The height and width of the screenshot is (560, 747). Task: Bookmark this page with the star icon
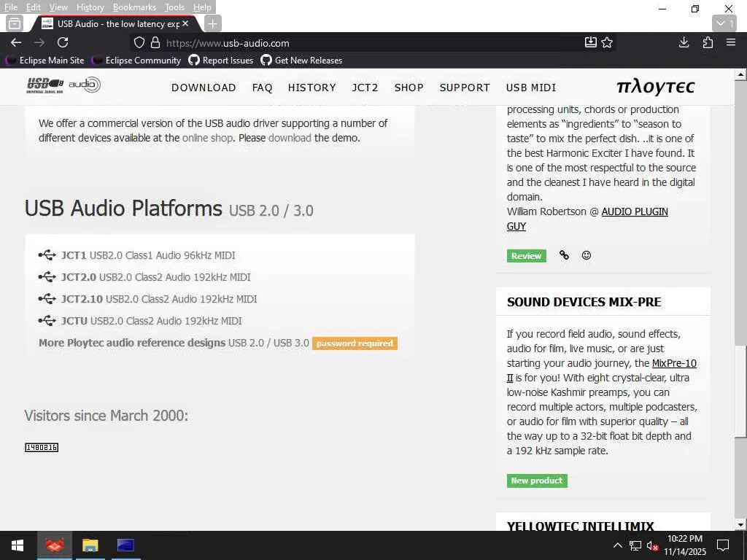(607, 43)
